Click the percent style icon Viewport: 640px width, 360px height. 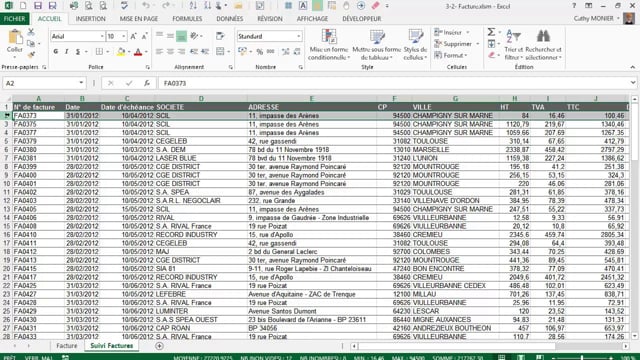click(x=260, y=52)
